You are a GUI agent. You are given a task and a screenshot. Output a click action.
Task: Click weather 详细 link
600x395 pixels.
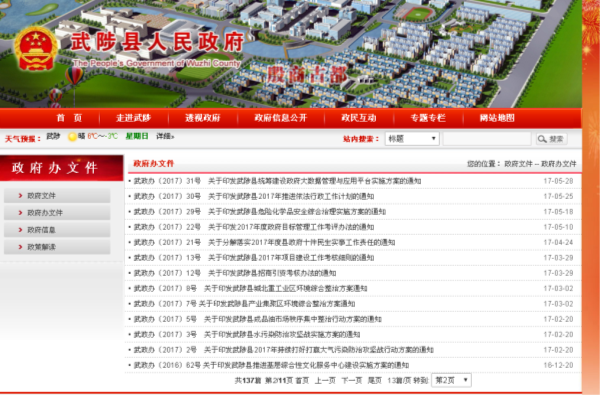tap(165, 136)
